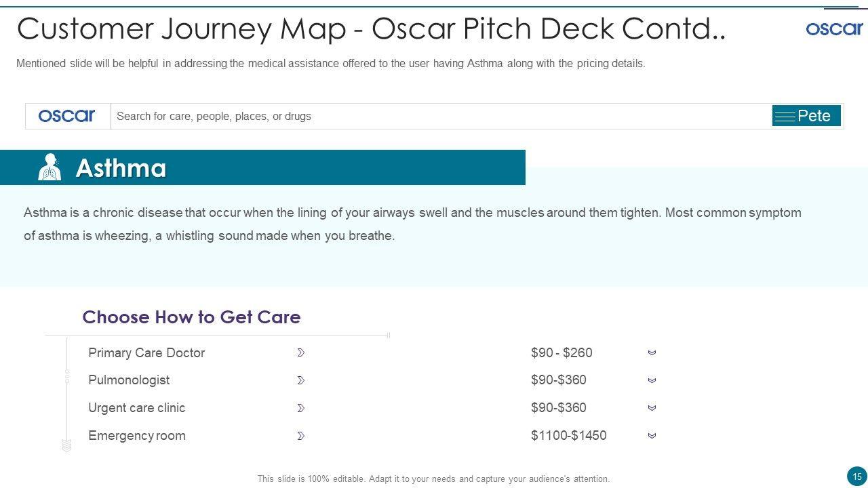Click the Oscar logo in search bar
Image resolution: width=868 pixels, height=488 pixels.
66,116
